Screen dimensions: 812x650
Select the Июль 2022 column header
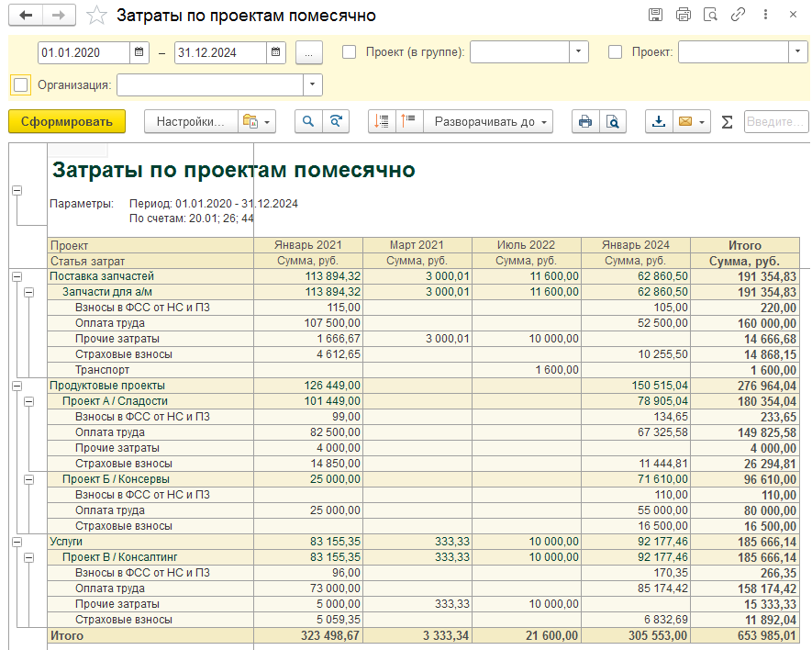pos(527,245)
